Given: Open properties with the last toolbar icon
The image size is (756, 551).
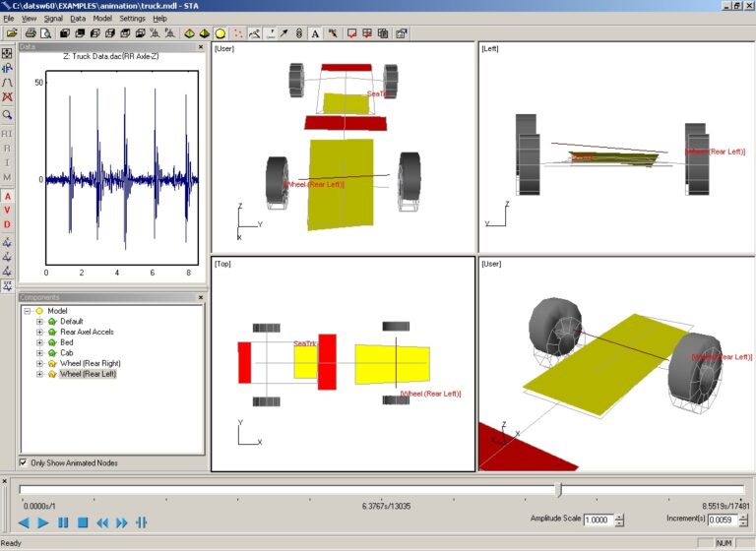Looking at the screenshot, I should point(402,33).
